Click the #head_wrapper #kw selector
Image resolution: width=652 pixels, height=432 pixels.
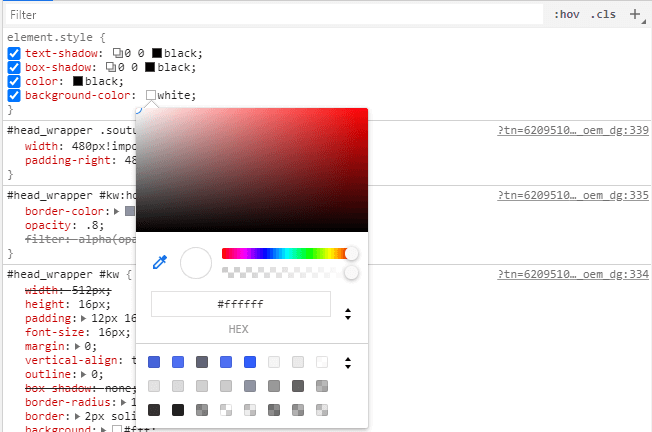tap(63, 274)
